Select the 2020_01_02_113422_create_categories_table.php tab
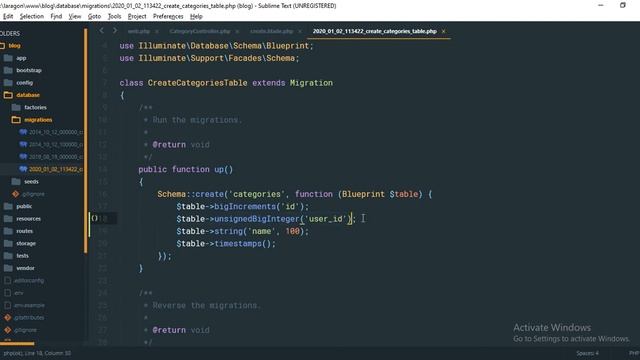 point(374,31)
